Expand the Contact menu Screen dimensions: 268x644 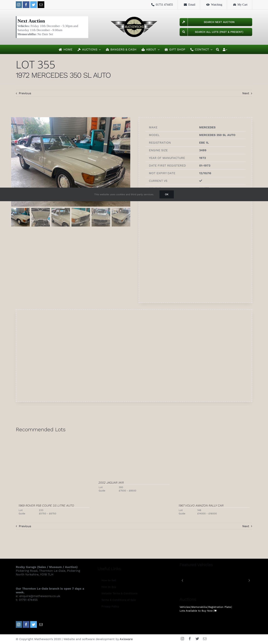point(201,50)
